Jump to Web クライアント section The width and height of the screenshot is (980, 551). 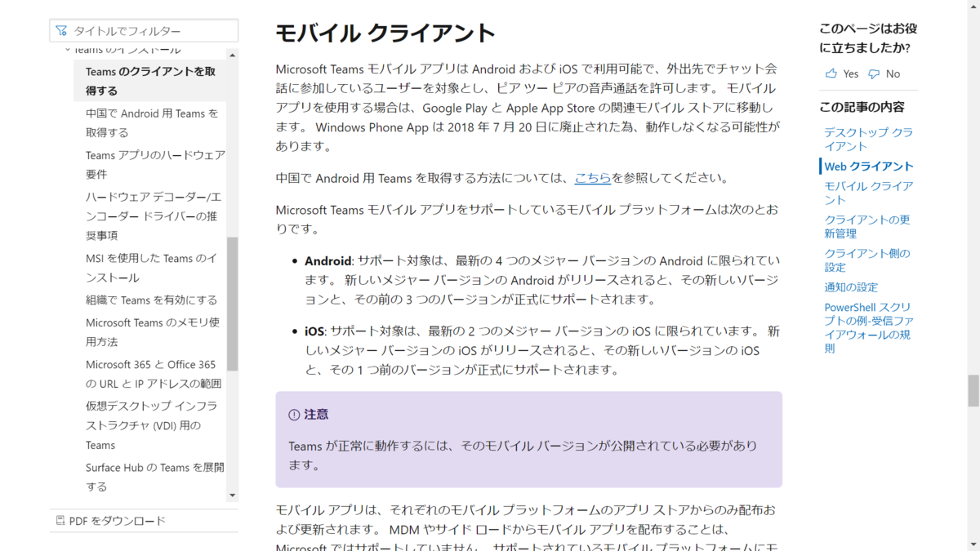click(869, 166)
